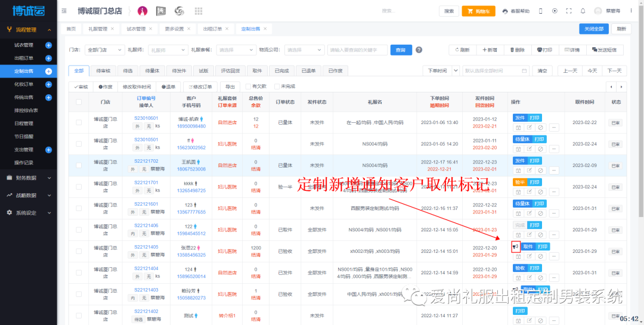Enter fullscreen using the header icon
Viewport: 644px width, 325px height.
(x=569, y=11)
